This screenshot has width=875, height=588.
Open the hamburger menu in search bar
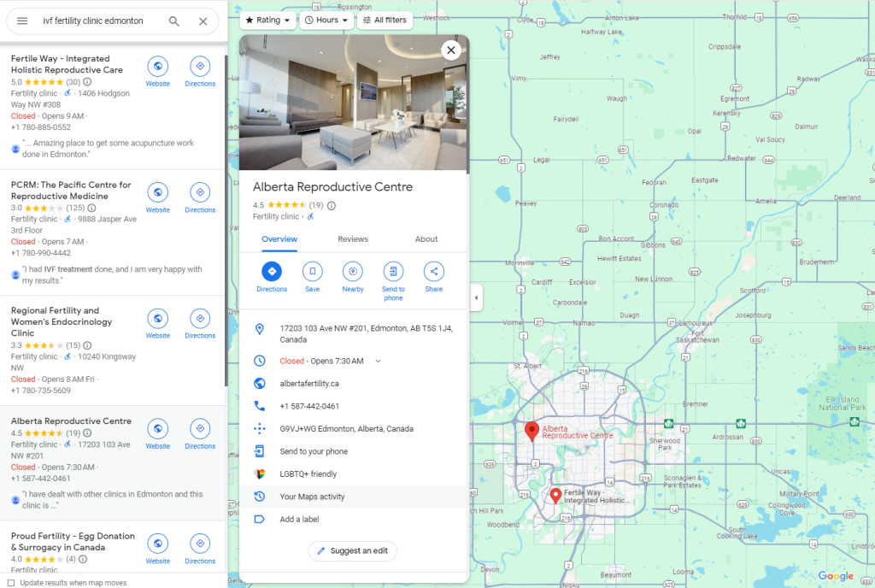coord(22,21)
